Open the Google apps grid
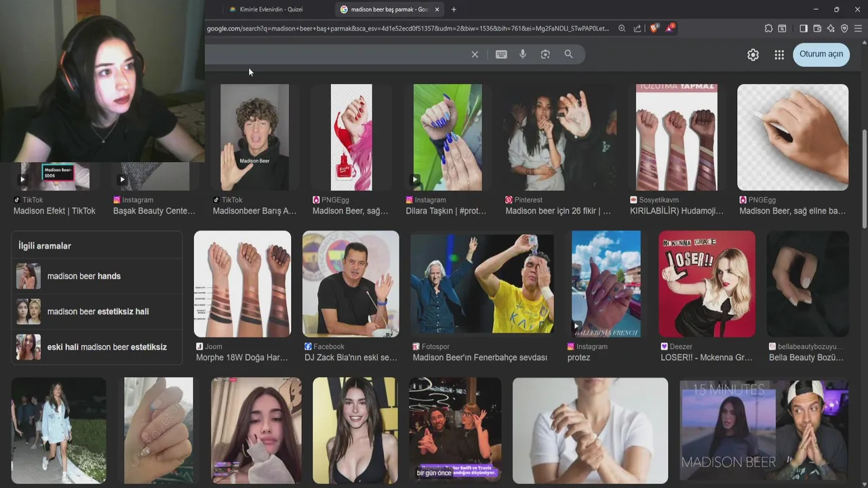This screenshot has height=488, width=868. (x=779, y=55)
